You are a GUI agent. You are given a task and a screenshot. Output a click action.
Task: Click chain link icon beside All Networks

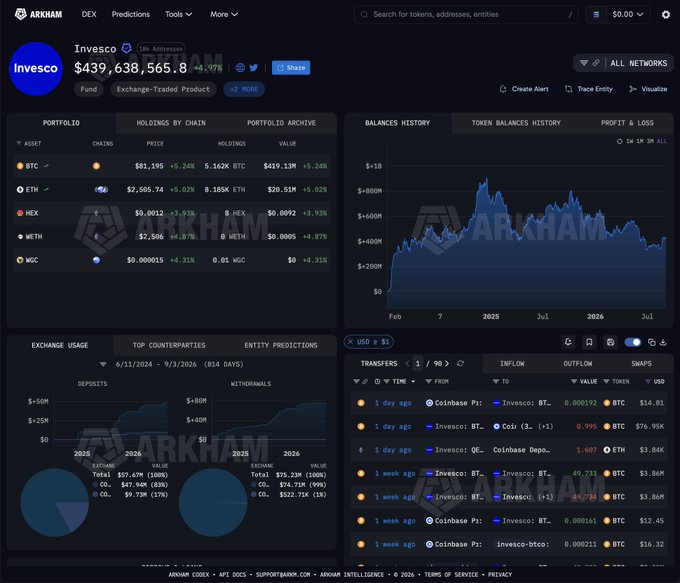click(596, 63)
